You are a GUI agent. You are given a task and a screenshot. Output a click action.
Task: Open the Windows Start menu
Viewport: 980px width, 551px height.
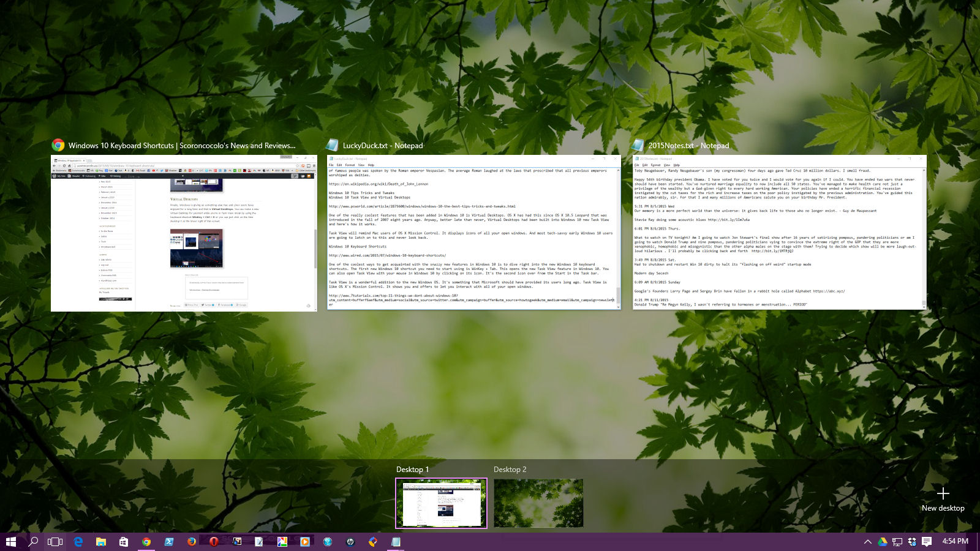(x=10, y=541)
